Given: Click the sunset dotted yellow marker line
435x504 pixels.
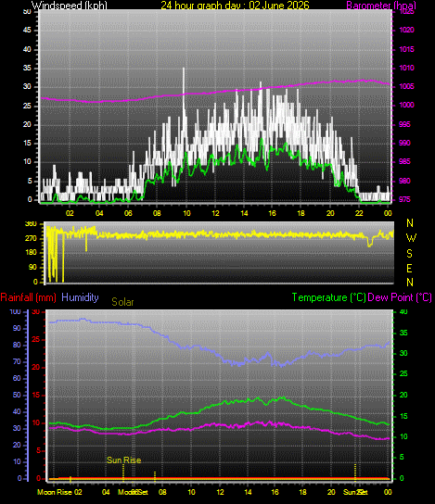Looking at the screenshot, I should tap(355, 472).
